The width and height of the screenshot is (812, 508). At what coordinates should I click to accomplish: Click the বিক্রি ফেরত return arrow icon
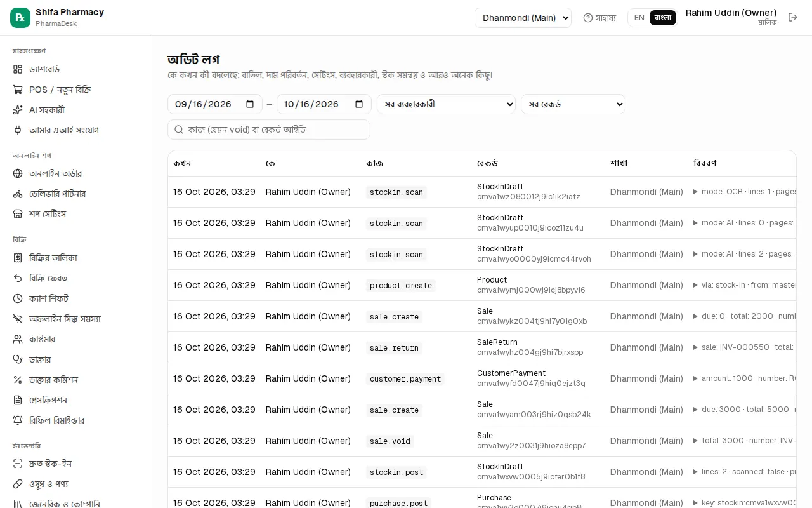(18, 278)
